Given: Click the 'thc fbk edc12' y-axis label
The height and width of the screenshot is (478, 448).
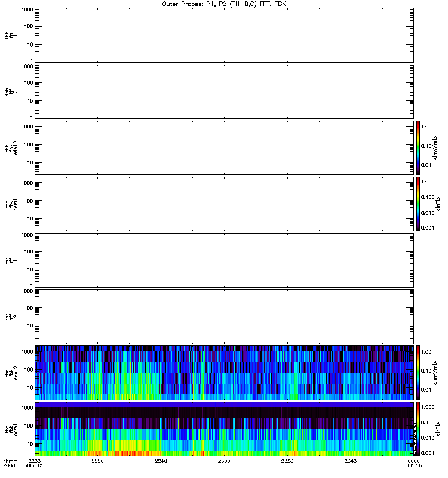Looking at the screenshot, I should (x=11, y=372).
